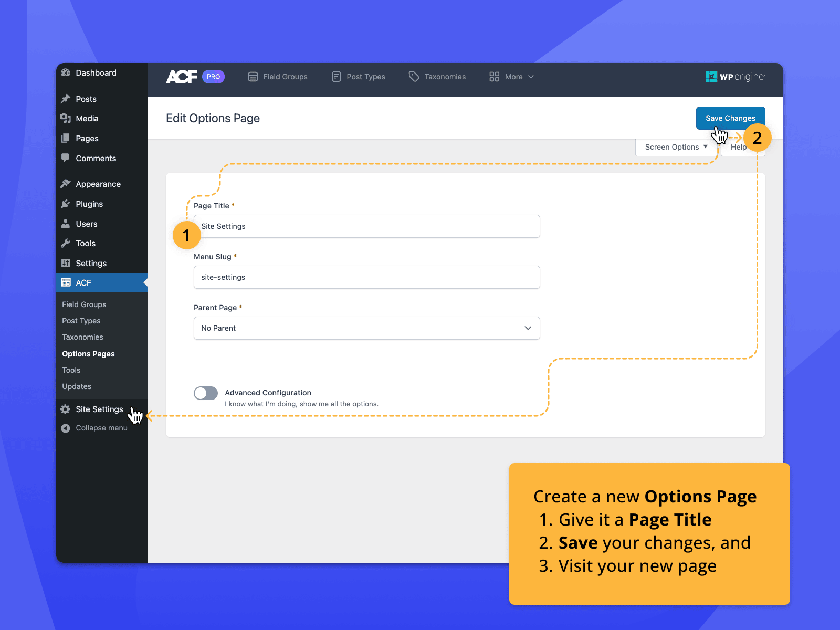Viewport: 840px width, 630px height.
Task: Click the Comments speech bubble icon
Action: [66, 158]
